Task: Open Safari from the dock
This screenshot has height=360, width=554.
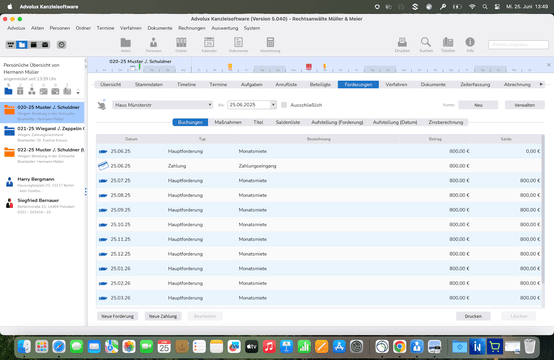Action: pyautogui.click(x=59, y=347)
